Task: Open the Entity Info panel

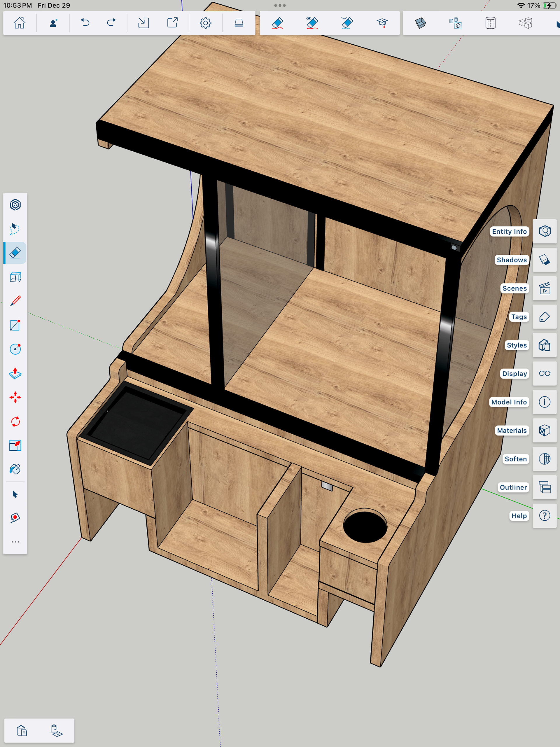Action: coord(544,231)
